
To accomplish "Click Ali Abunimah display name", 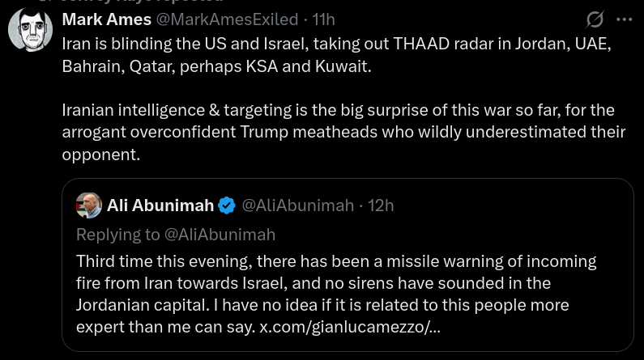I will pyautogui.click(x=160, y=205).
